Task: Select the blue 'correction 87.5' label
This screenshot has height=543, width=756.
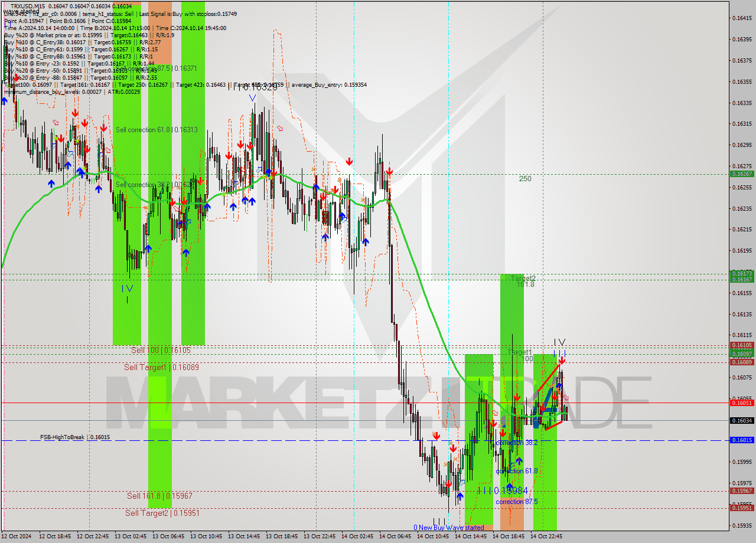Action: point(517,502)
